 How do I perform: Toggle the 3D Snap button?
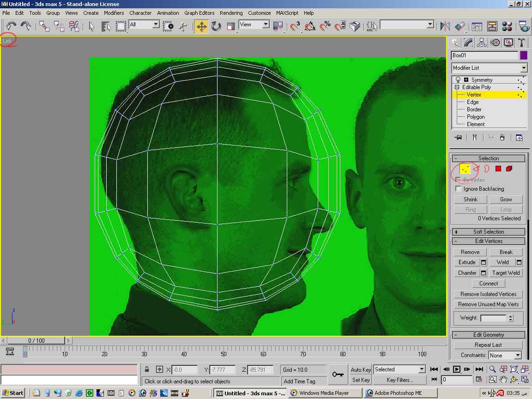pos(295,26)
